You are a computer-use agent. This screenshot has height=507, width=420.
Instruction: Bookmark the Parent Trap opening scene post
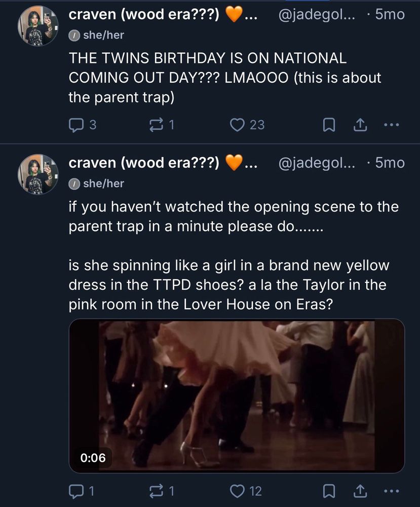tap(329, 490)
